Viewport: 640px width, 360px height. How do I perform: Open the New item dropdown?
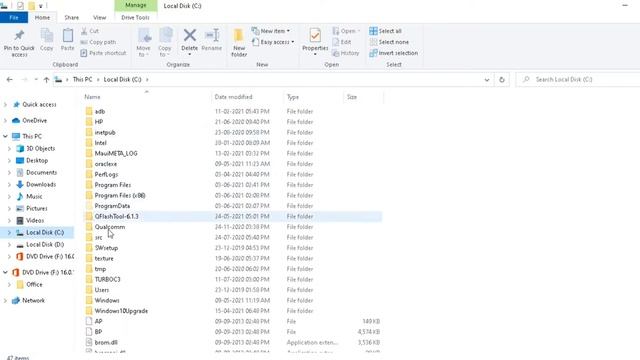point(271,31)
